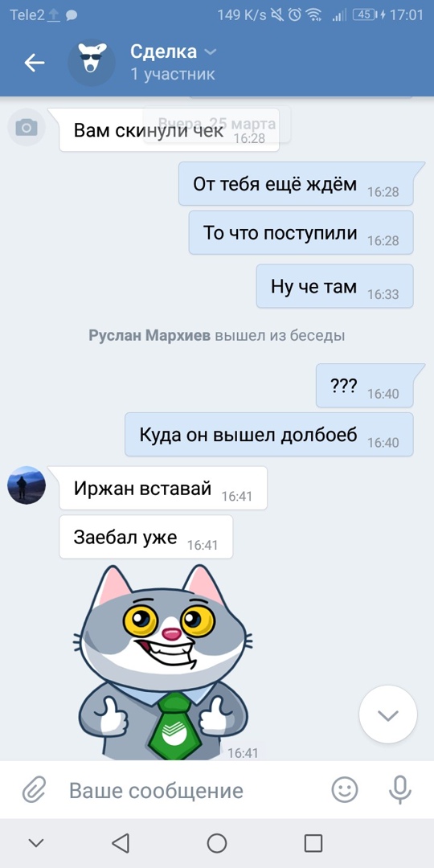Tap the Сбербанк cat sticker
Viewport: 434px width, 868px height.
point(163,662)
